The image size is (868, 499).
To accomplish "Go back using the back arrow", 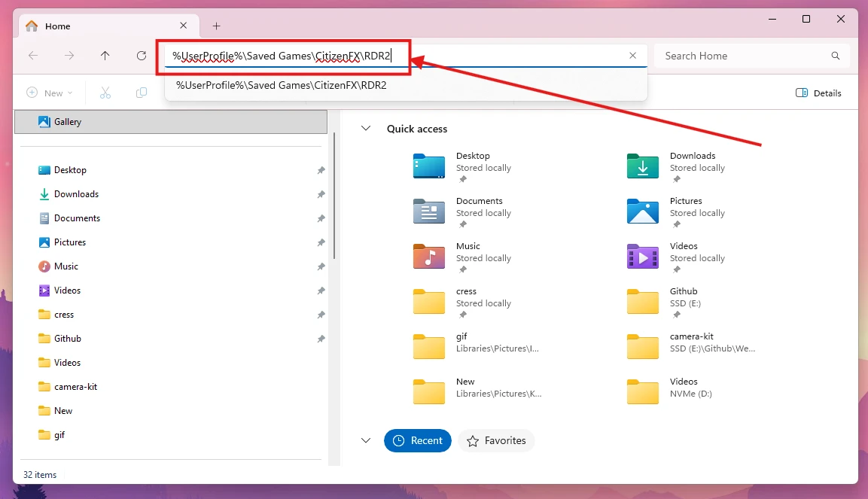I will 32,56.
